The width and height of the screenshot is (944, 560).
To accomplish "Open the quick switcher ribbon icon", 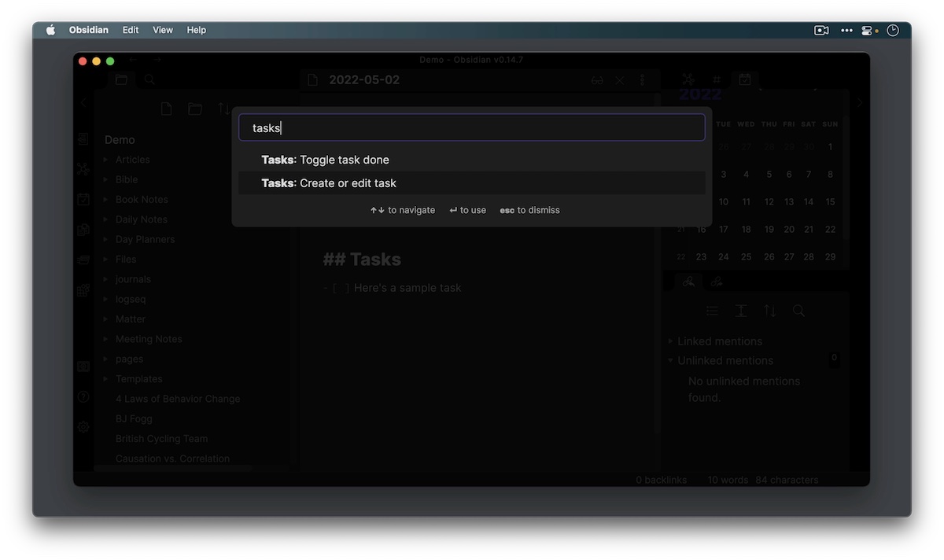I will [x=83, y=138].
